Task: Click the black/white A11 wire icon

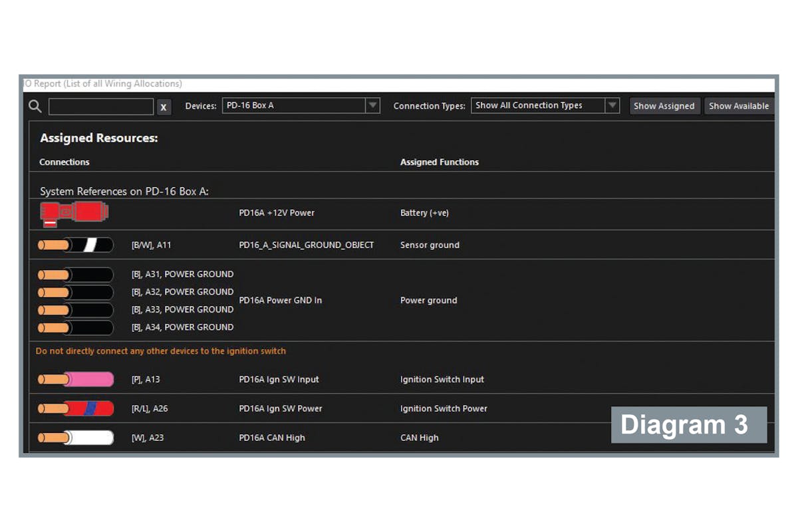Action: click(x=75, y=245)
